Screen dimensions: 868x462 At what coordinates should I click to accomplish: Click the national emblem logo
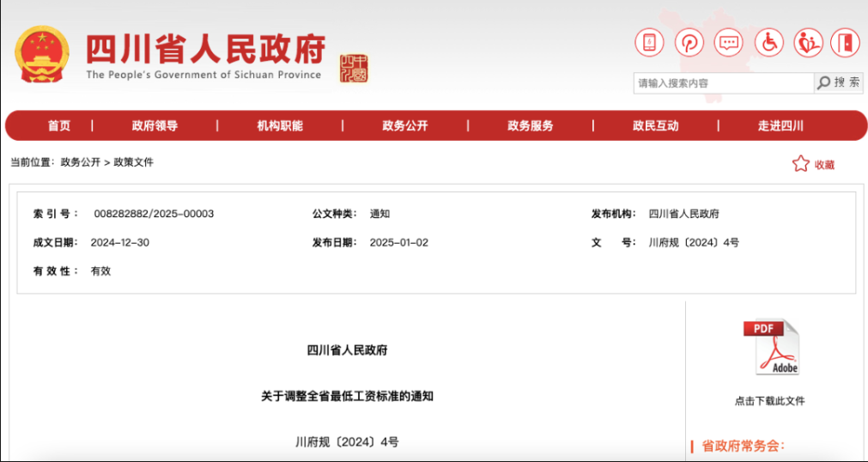42,54
